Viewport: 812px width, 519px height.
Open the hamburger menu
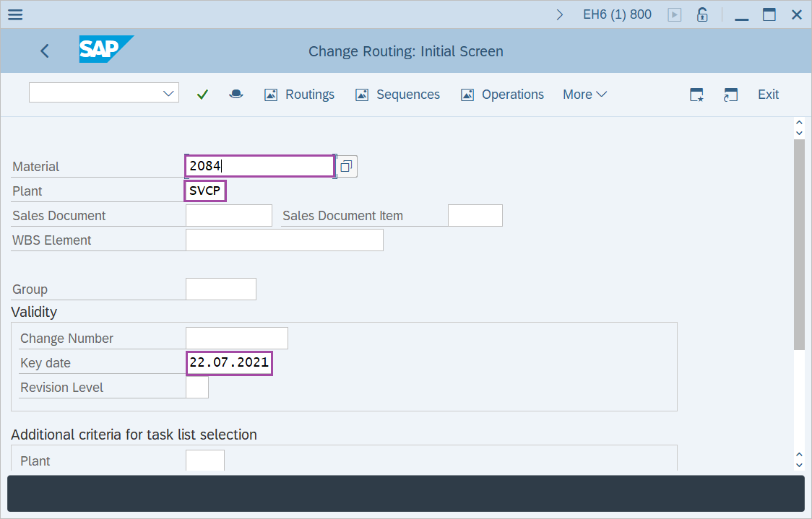[x=14, y=14]
